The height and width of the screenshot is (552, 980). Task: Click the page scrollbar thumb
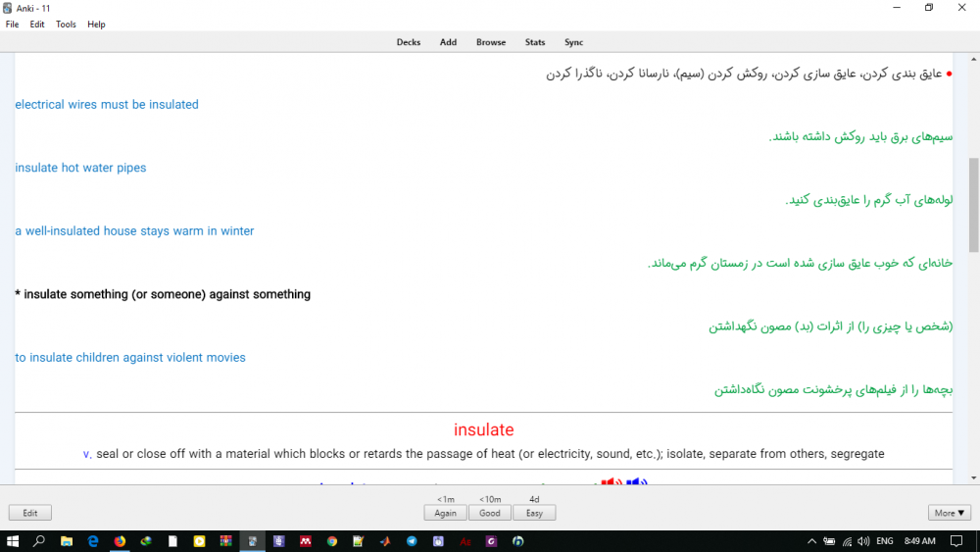[973, 205]
